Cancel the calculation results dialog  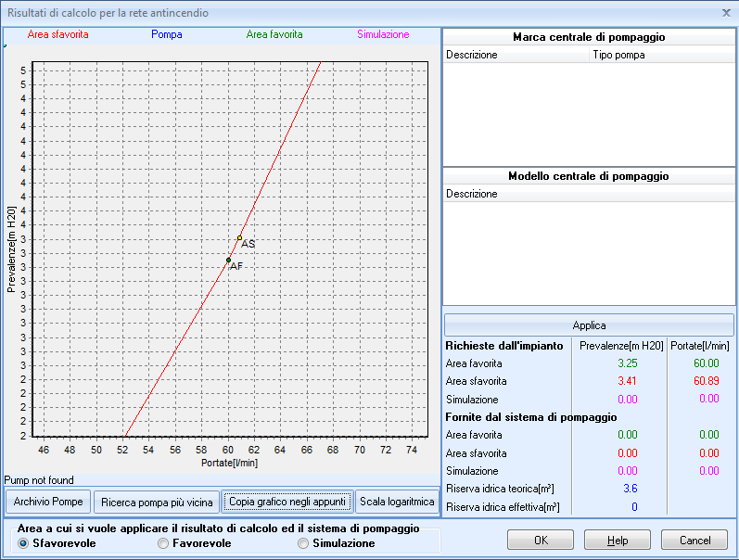pyautogui.click(x=694, y=540)
